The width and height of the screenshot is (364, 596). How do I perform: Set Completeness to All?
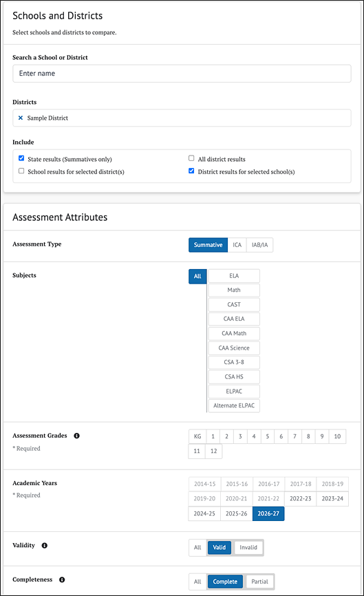click(x=197, y=582)
